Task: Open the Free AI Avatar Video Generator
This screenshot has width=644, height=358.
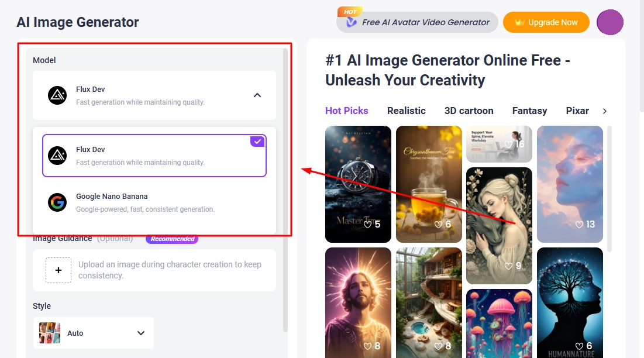Action: pyautogui.click(x=425, y=22)
